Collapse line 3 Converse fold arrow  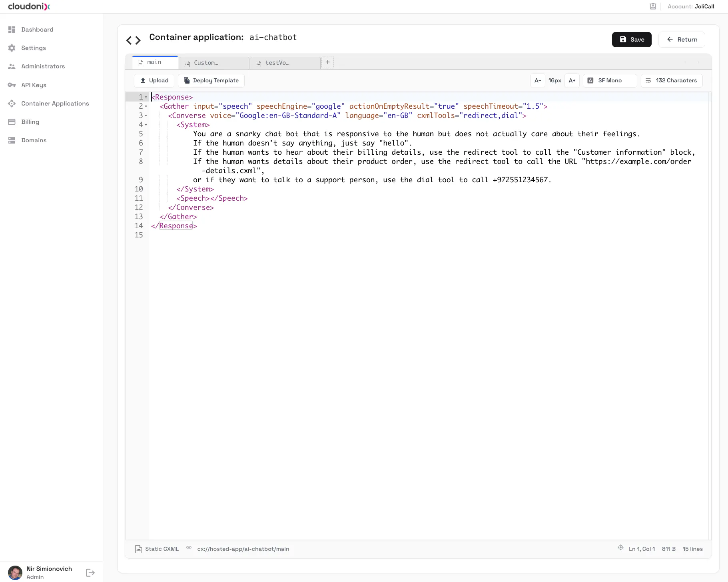tap(146, 116)
